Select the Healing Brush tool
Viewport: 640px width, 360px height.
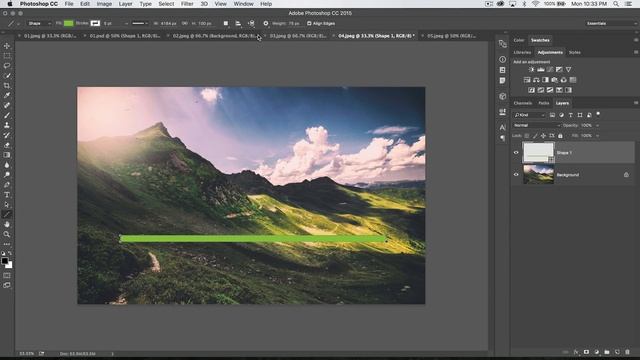click(x=7, y=105)
